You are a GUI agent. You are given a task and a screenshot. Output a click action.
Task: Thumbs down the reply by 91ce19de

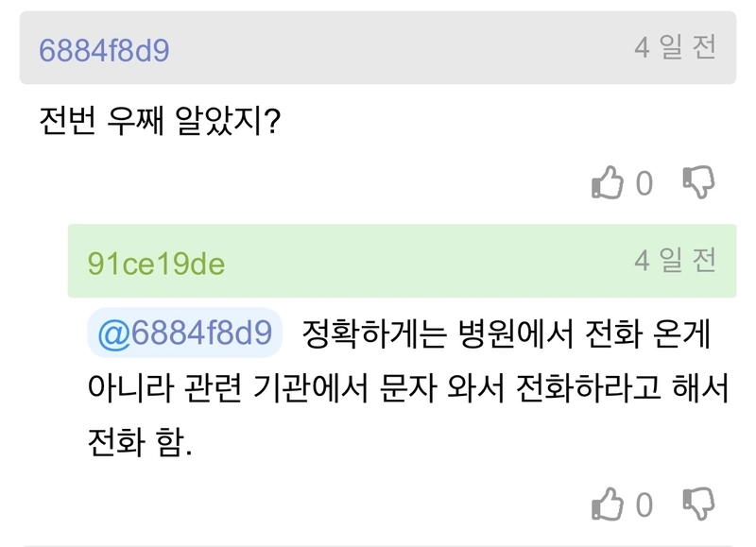[x=698, y=504]
